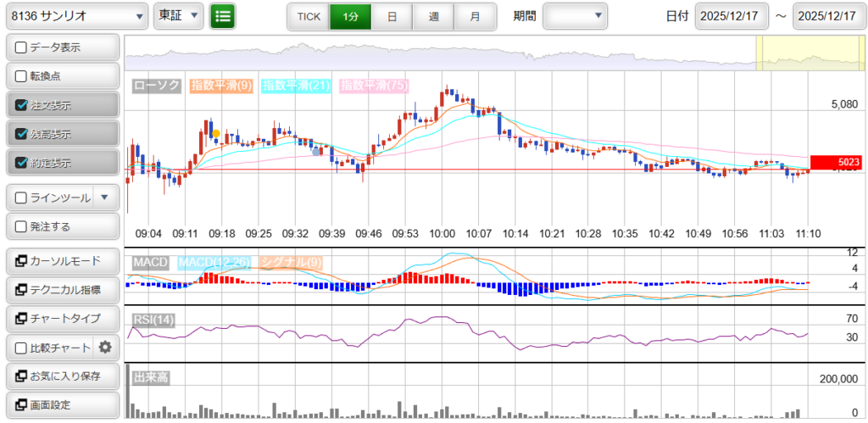This screenshot has width=868, height=423.
Task: Click the green list view icon
Action: [x=223, y=15]
